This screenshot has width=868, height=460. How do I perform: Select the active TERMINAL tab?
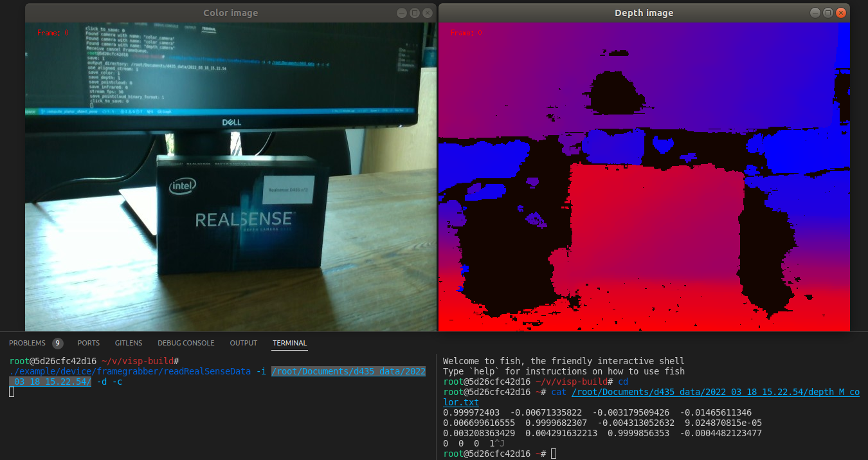point(289,343)
